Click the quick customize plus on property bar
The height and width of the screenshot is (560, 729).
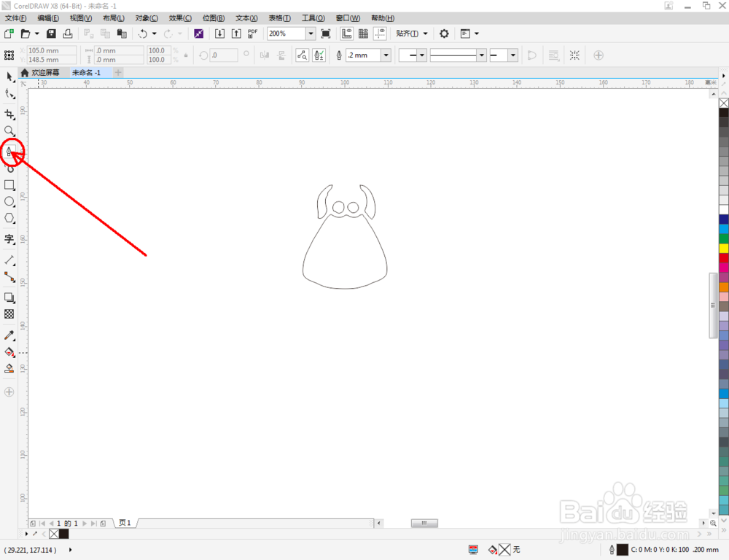click(x=599, y=55)
